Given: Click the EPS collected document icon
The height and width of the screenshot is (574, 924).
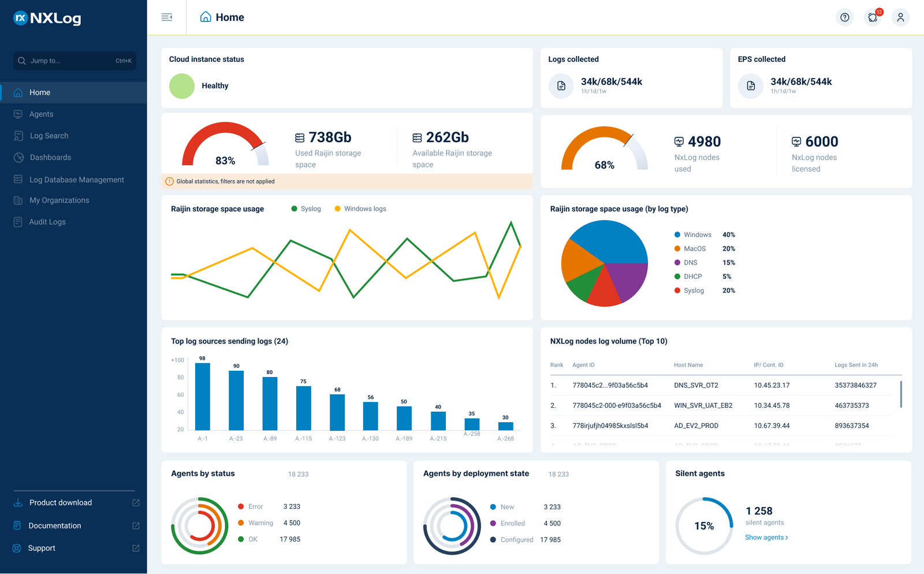Looking at the screenshot, I should [751, 86].
